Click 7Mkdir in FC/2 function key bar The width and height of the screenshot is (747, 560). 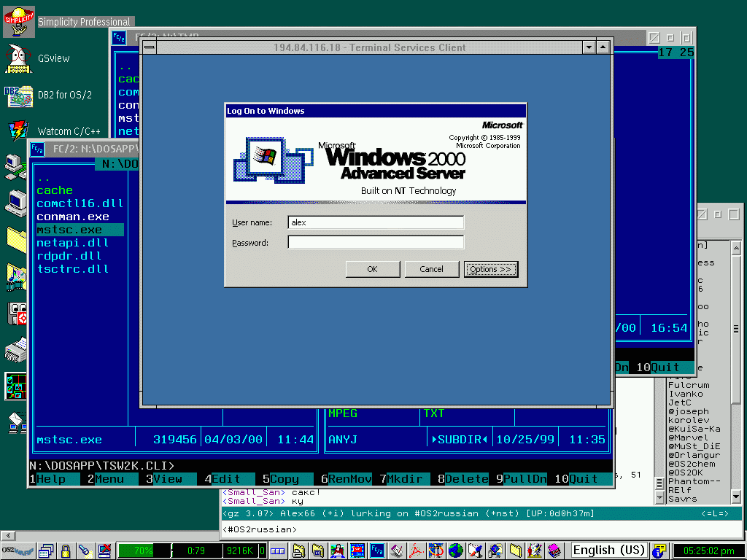[x=404, y=479]
